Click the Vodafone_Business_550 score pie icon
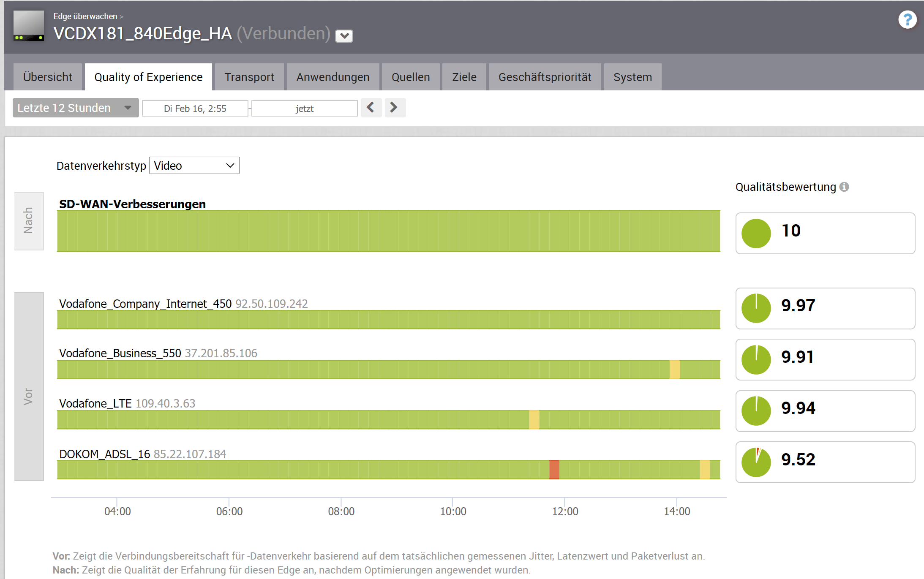Image resolution: width=924 pixels, height=579 pixels. 756,359
